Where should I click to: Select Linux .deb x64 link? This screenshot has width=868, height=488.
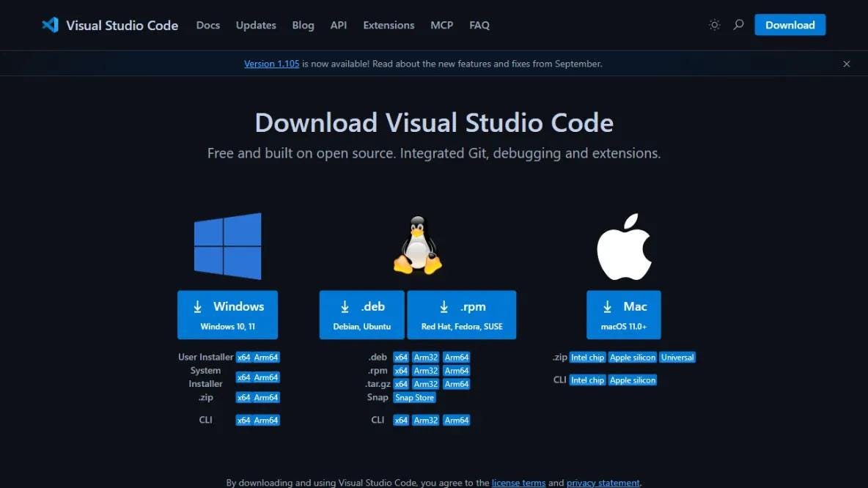tap(401, 358)
